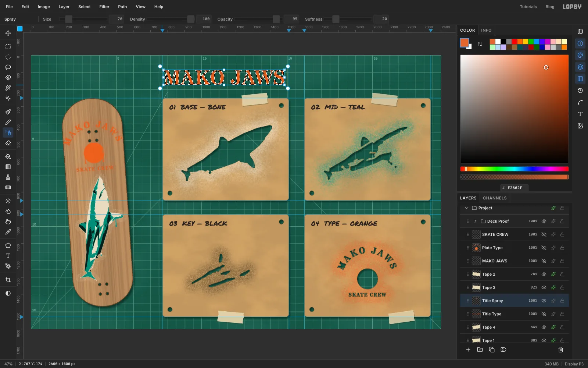The image size is (588, 368).
Task: Visit the Blog link
Action: (550, 7)
